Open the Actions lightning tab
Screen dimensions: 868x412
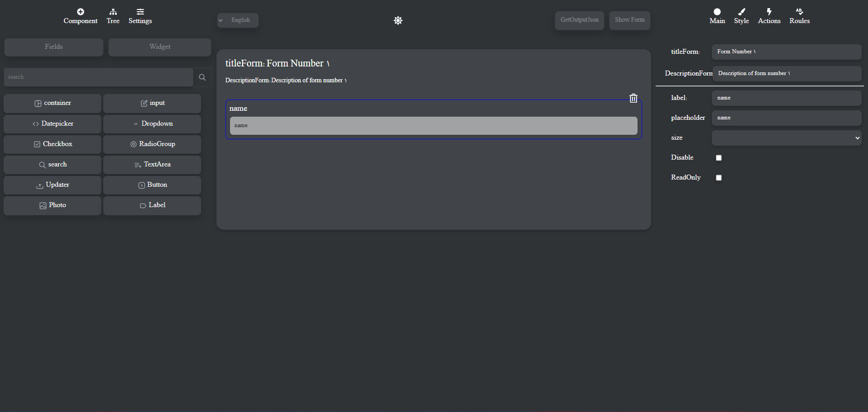[x=769, y=12]
